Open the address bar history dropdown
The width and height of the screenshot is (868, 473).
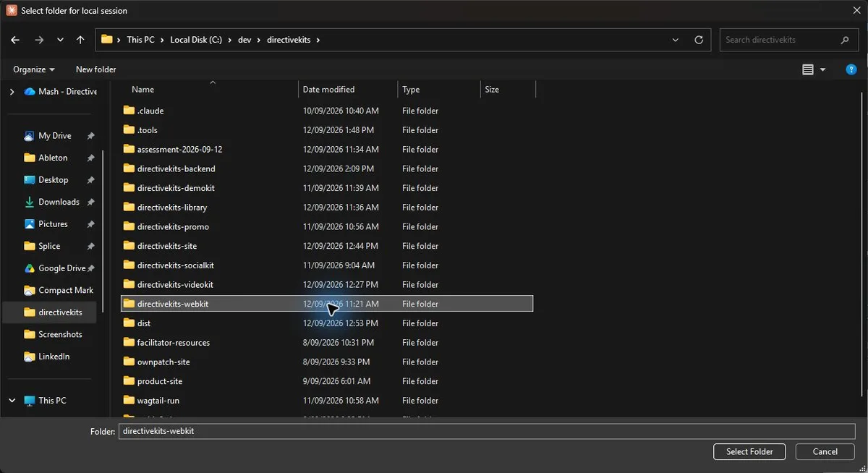click(676, 40)
